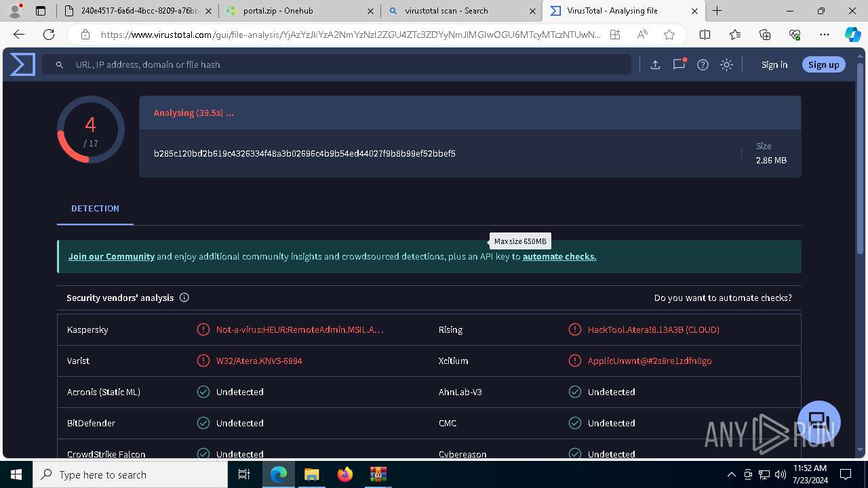Click the BitDefender undetected check icon
Screen dimensions: 868x488
click(x=203, y=423)
